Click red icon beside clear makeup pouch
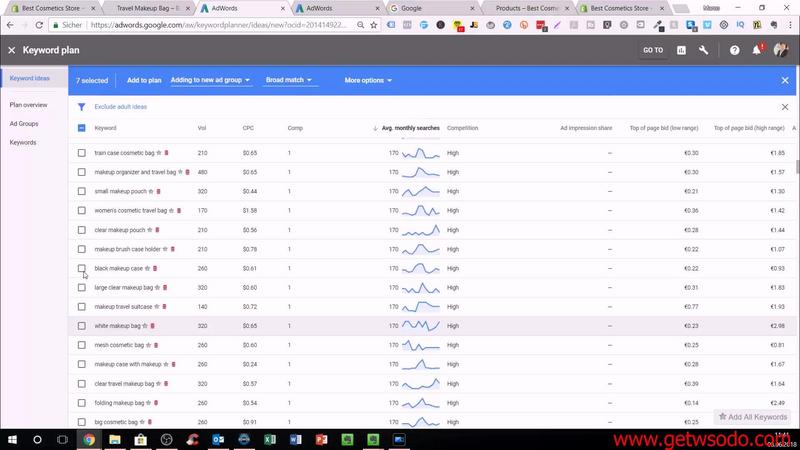The image size is (800, 450). coord(157,230)
